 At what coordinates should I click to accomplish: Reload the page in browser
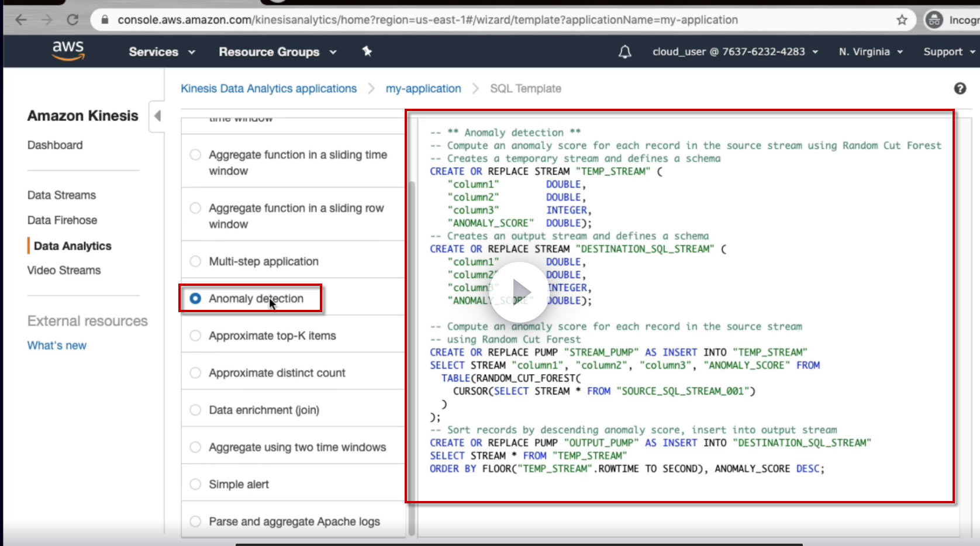point(73,20)
